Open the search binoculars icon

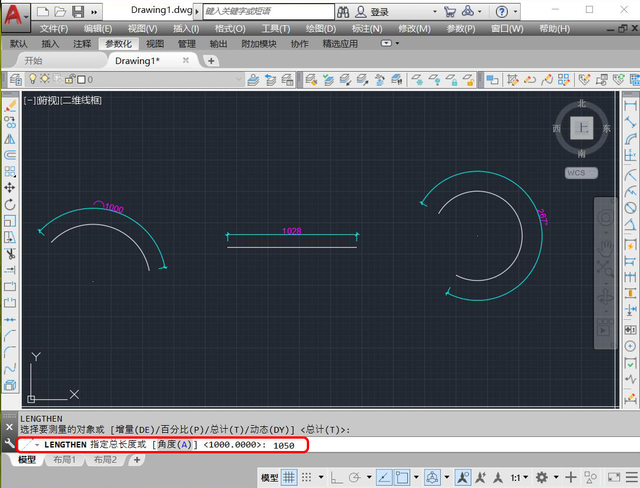pyautogui.click(x=343, y=12)
